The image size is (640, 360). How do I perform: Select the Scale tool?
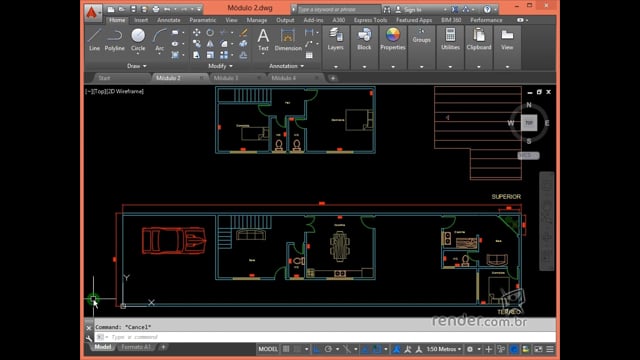pyautogui.click(x=210, y=55)
